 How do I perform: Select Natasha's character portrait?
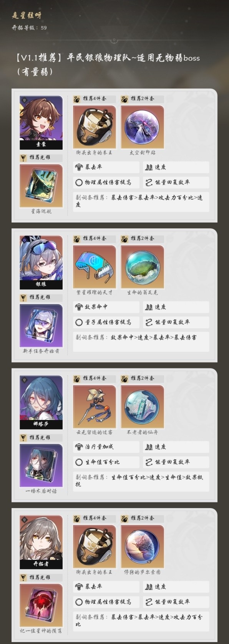pyautogui.click(x=41, y=402)
